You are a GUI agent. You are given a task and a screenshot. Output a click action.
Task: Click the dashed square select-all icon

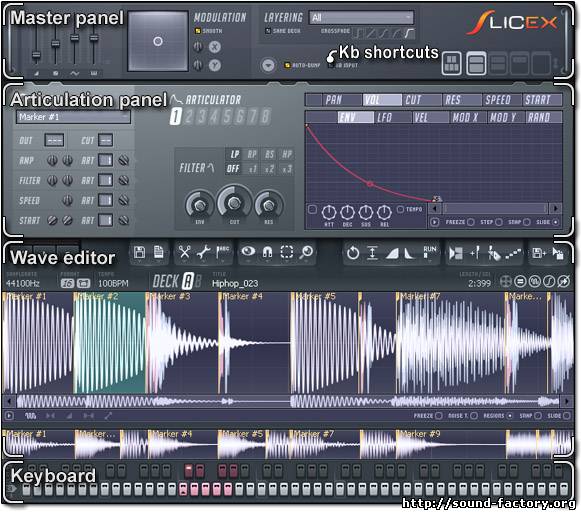click(286, 252)
